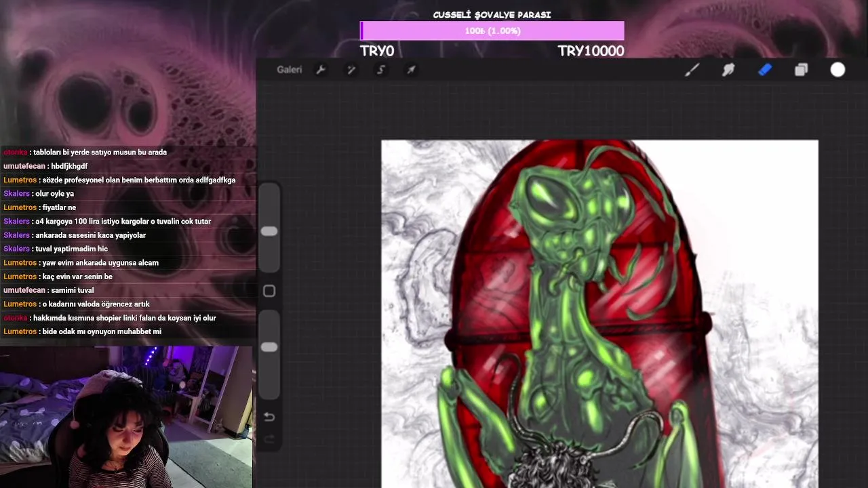Select the blue Eraser tool
868x488 pixels.
(765, 70)
